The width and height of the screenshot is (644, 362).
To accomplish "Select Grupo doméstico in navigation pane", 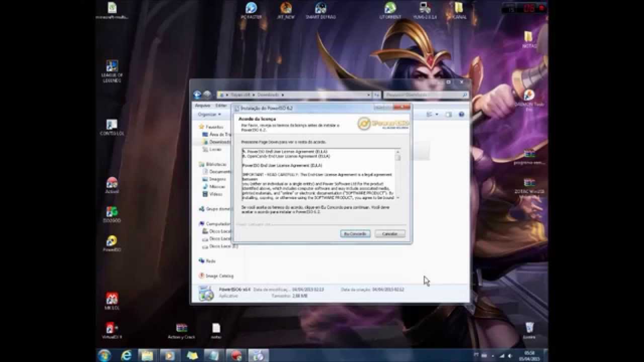I will tap(215, 209).
